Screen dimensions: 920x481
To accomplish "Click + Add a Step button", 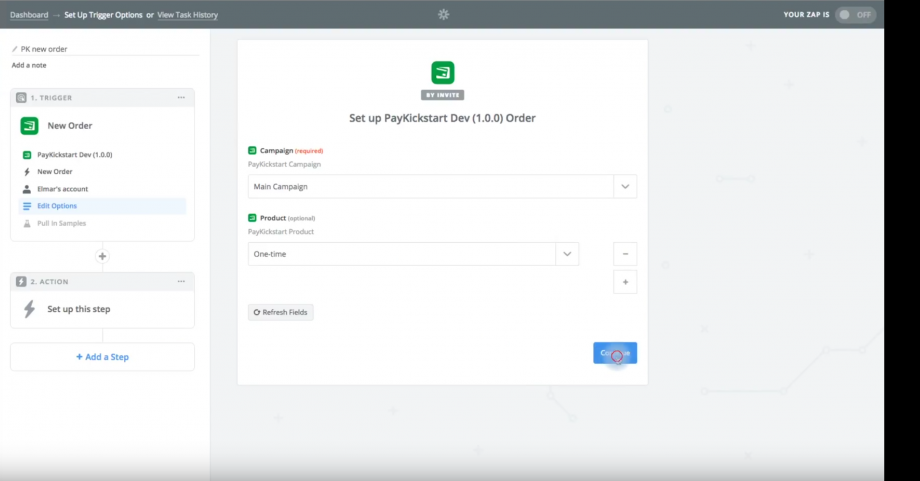I will (x=102, y=357).
